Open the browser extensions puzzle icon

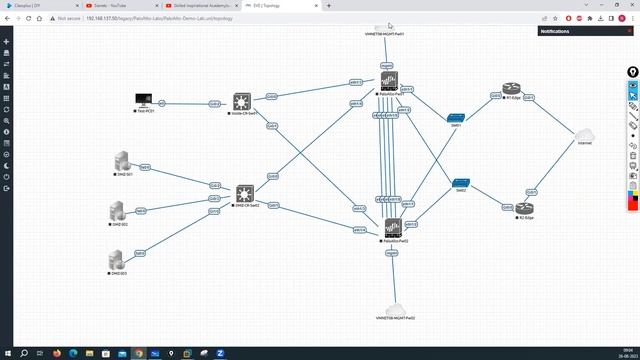(x=590, y=18)
